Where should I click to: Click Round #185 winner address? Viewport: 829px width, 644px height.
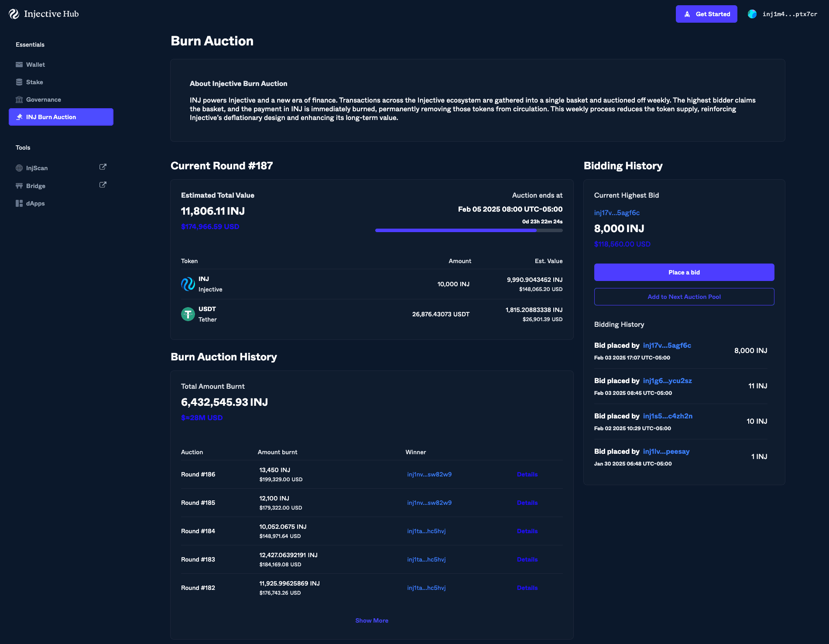point(429,503)
